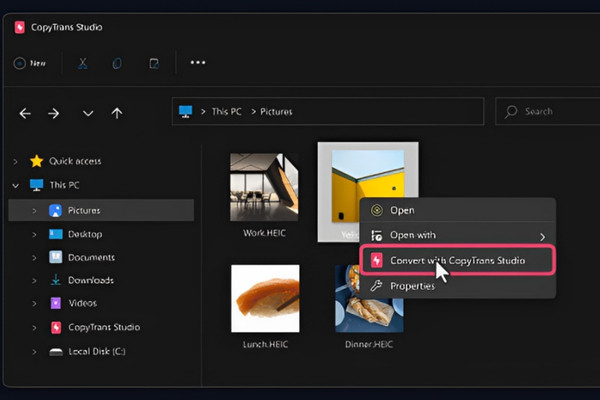Choose Open with from the context menu
This screenshot has width=600, height=400.
(458, 235)
